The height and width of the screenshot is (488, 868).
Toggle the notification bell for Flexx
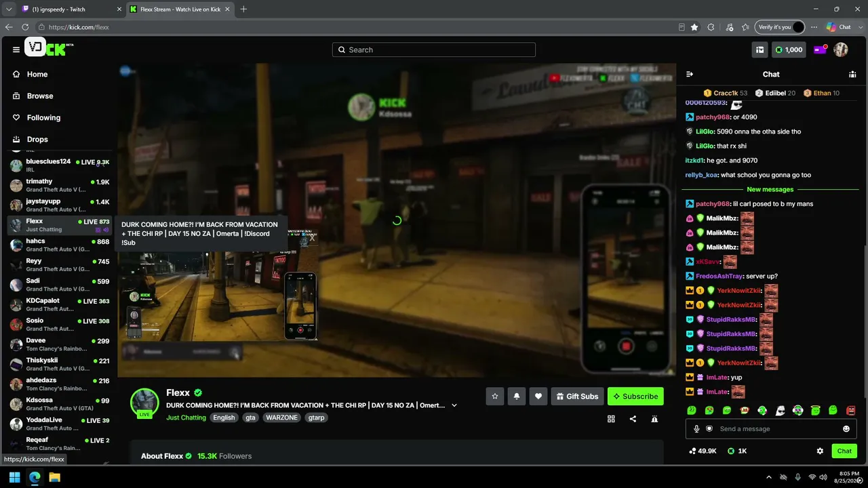pyautogui.click(x=517, y=396)
